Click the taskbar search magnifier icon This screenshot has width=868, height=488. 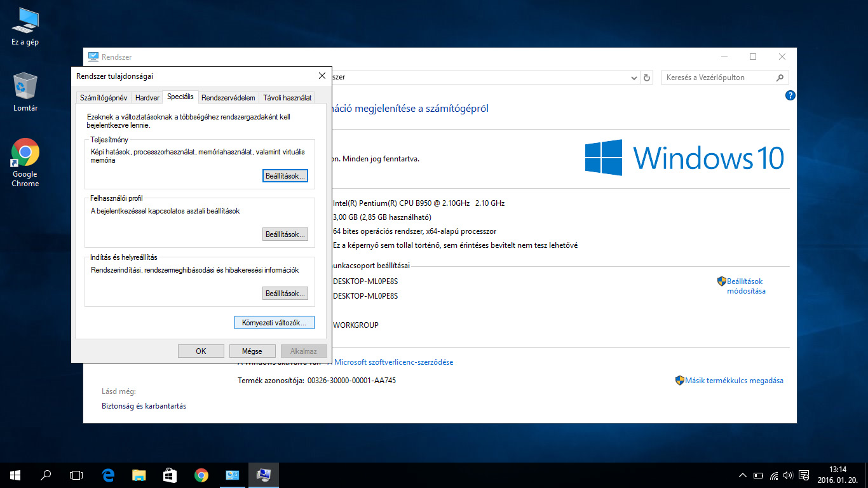click(x=46, y=475)
